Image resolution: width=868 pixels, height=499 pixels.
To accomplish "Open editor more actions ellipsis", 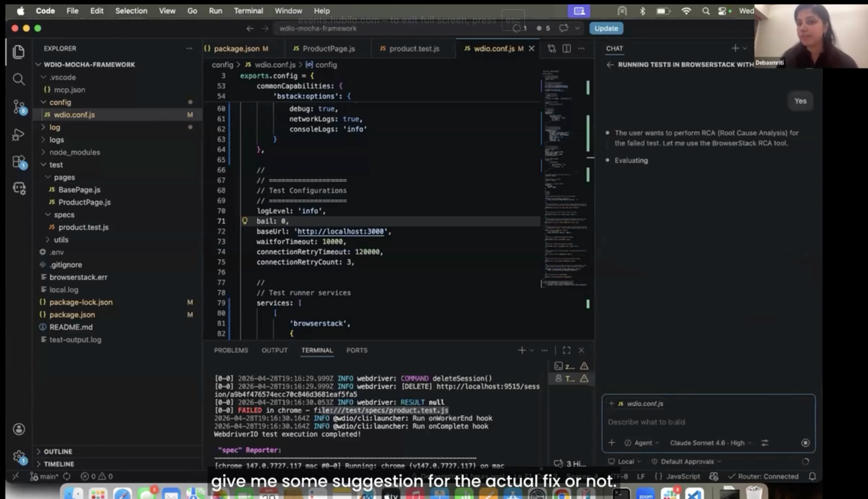I will tap(581, 48).
